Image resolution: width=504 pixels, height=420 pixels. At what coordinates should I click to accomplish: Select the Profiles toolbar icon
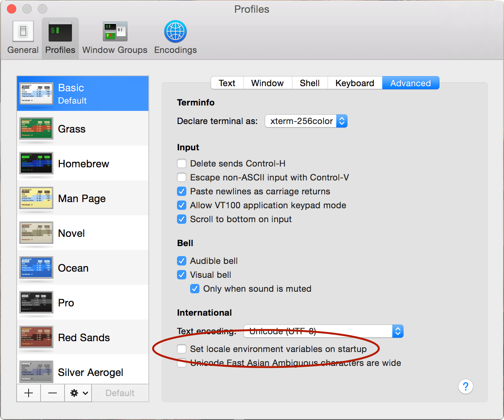tap(60, 37)
